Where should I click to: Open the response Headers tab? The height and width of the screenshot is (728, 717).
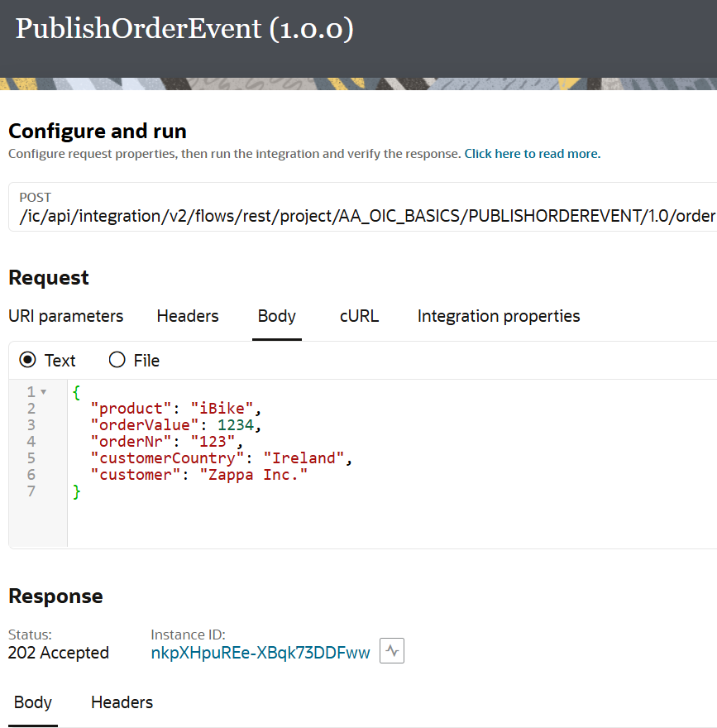(x=122, y=702)
